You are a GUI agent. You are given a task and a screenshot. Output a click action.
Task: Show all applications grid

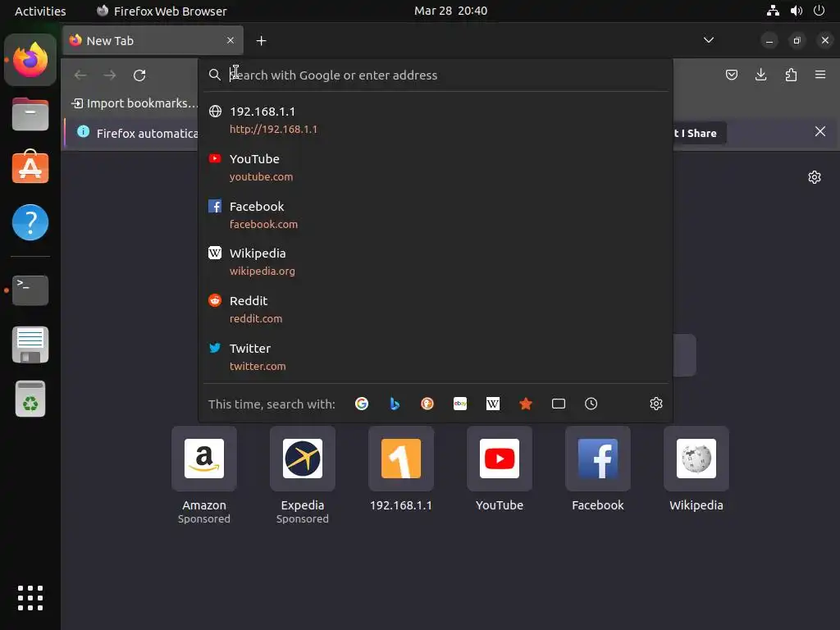tap(30, 598)
